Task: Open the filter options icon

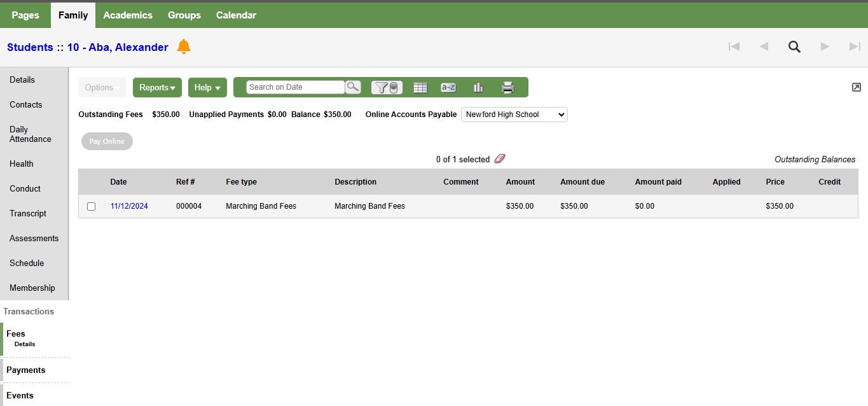Action: click(382, 87)
